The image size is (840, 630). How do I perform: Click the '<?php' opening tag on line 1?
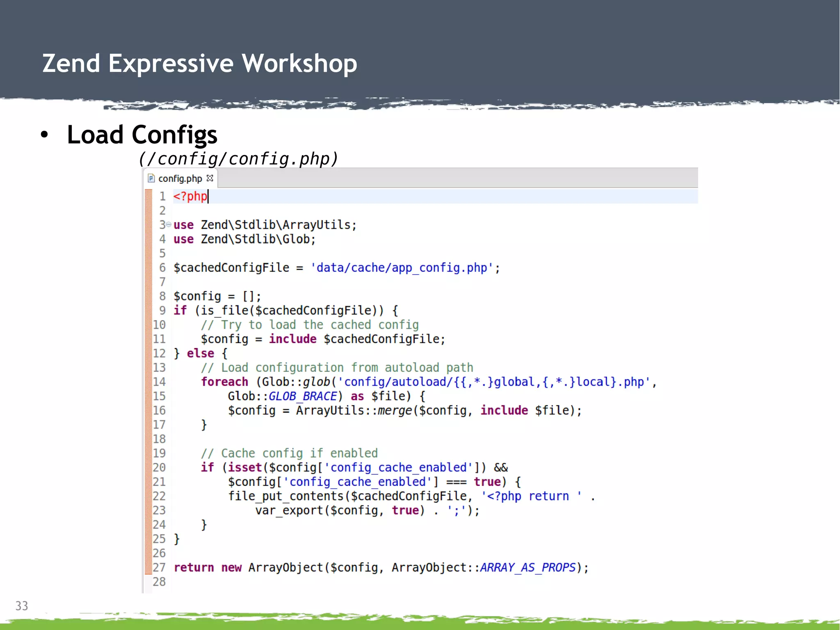(190, 196)
